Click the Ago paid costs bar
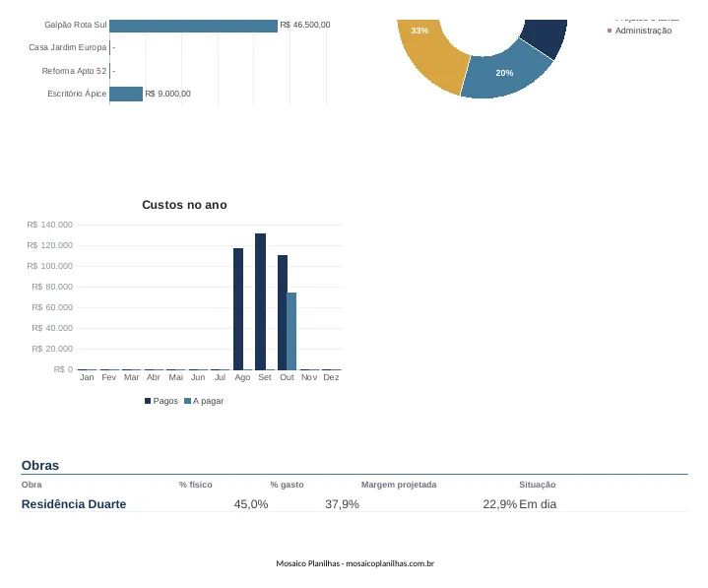Image resolution: width=708 pixels, height=588 pixels. 238,309
